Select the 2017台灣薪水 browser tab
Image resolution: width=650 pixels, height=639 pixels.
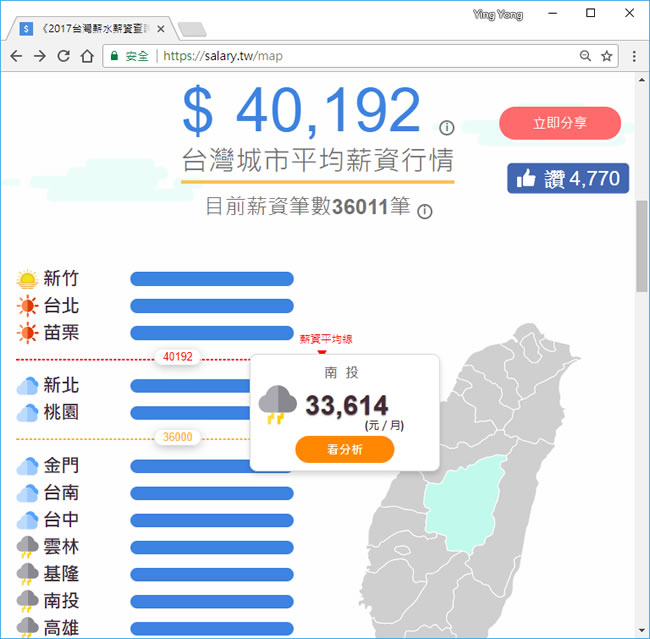pos(92,28)
